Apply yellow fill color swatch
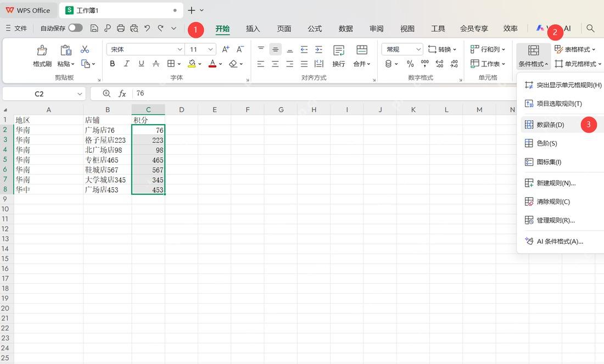The height and width of the screenshot is (364, 604). click(x=192, y=64)
